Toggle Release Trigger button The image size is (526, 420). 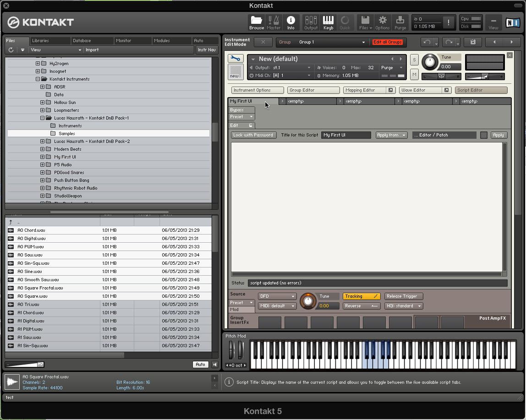point(404,296)
